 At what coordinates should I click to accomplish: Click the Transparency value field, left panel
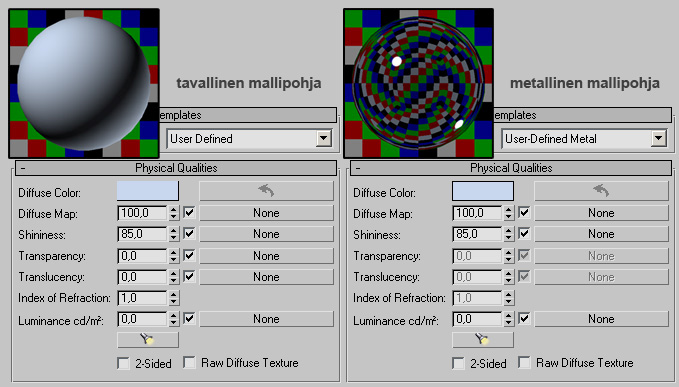pyautogui.click(x=142, y=255)
